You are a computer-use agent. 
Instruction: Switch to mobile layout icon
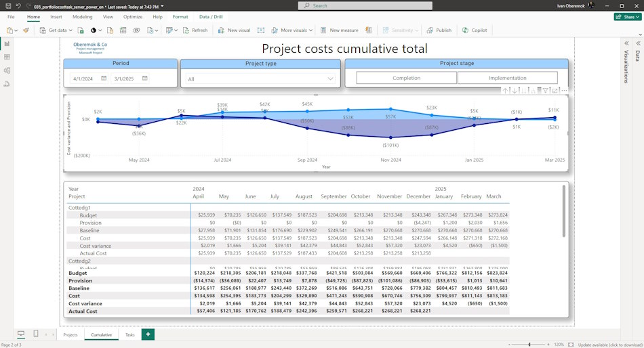36,334
